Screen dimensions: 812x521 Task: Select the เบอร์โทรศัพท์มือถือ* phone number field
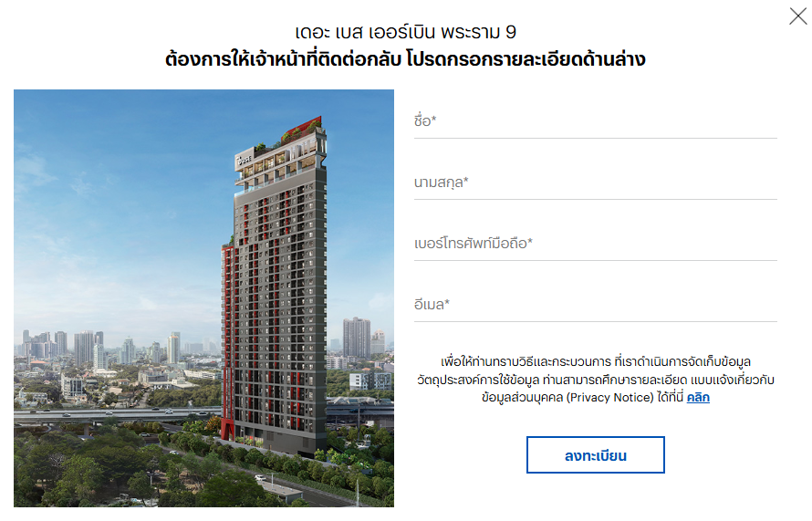[595, 245]
